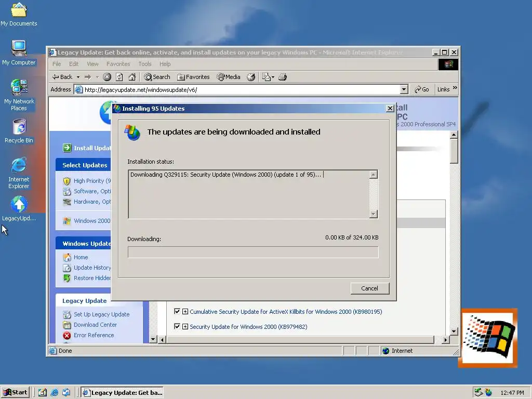Viewport: 532px width, 399px height.
Task: Expand the Links toolbar chevron
Action: tap(455, 88)
